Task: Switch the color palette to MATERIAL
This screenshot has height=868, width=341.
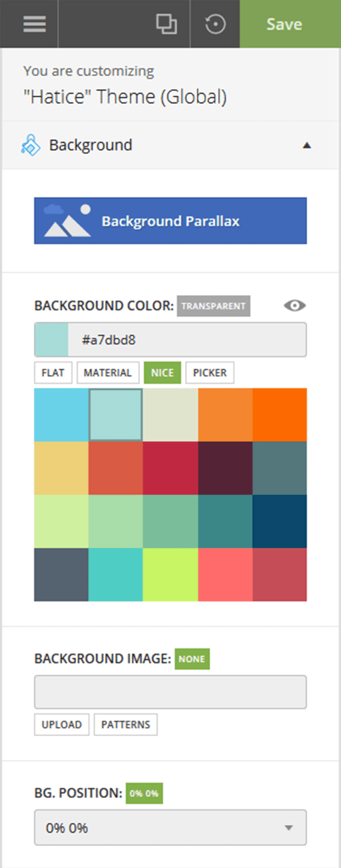Action: point(108,372)
